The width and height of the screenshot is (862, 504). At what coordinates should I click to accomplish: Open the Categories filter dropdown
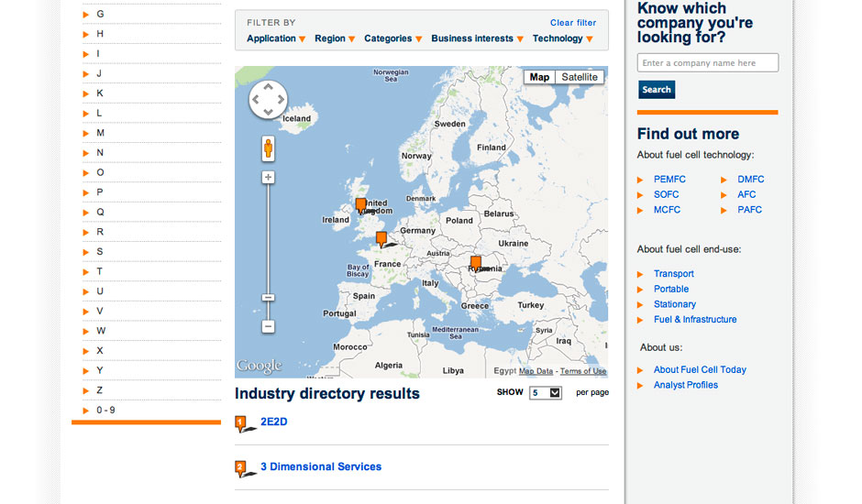pos(393,38)
